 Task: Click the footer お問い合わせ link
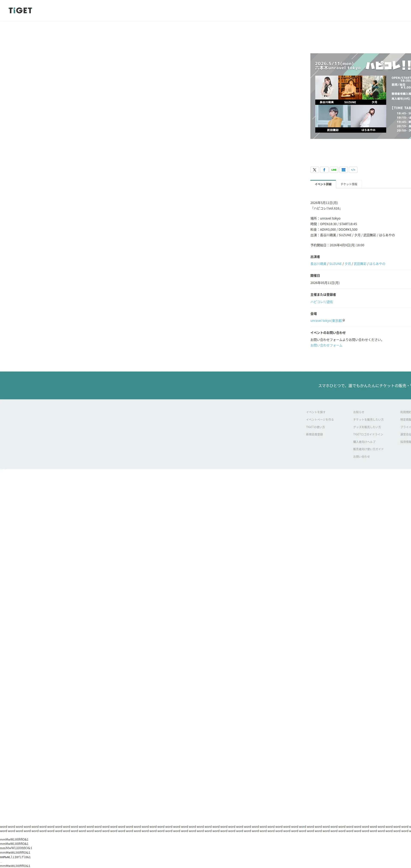tap(361, 456)
